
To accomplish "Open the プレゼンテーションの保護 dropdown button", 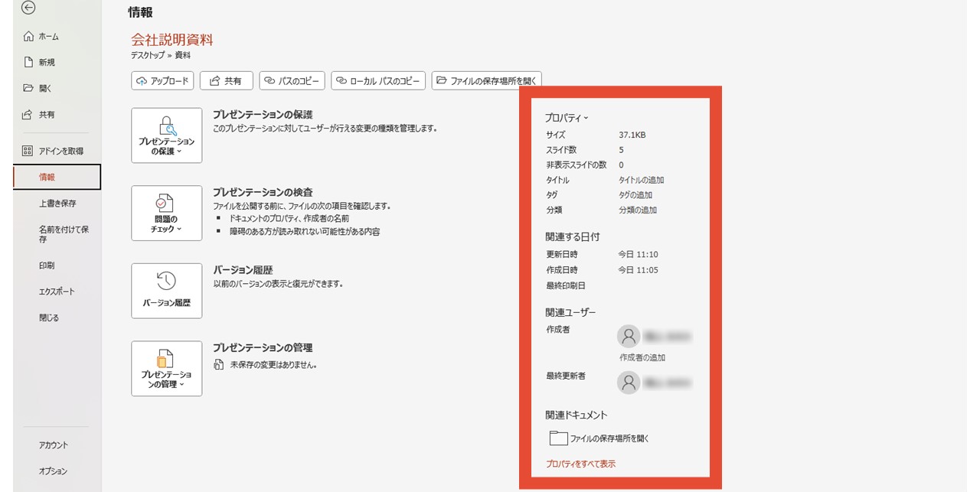I will (x=167, y=135).
